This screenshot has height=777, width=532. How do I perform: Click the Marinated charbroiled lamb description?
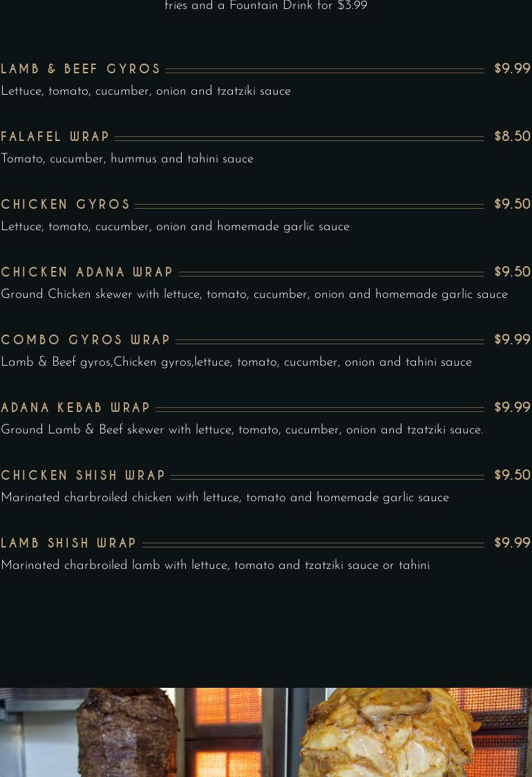215,565
